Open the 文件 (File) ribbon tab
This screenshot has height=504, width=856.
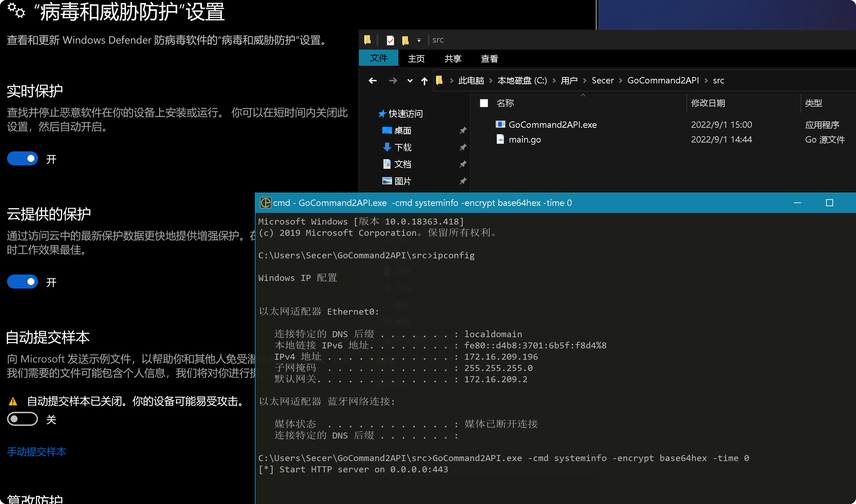point(379,58)
